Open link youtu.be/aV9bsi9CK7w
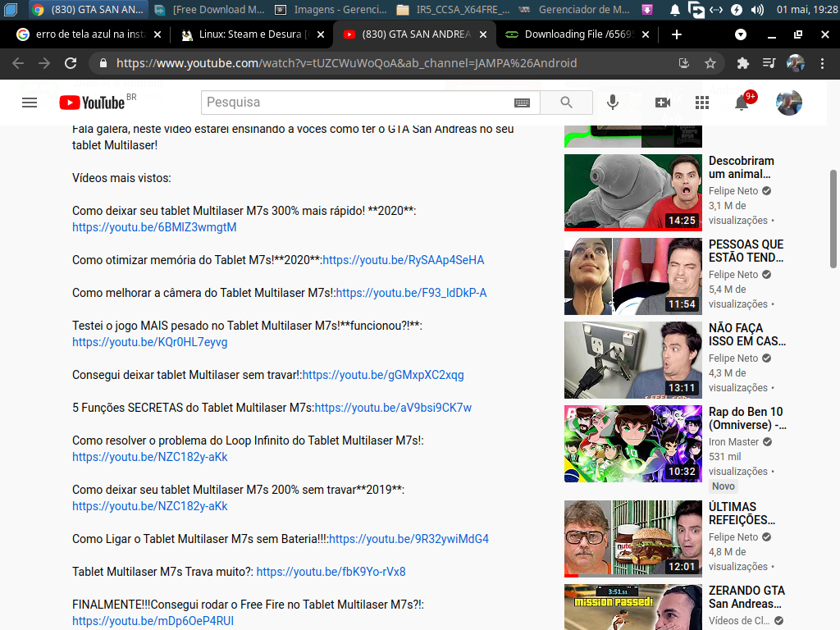The image size is (840, 630). [x=393, y=408]
